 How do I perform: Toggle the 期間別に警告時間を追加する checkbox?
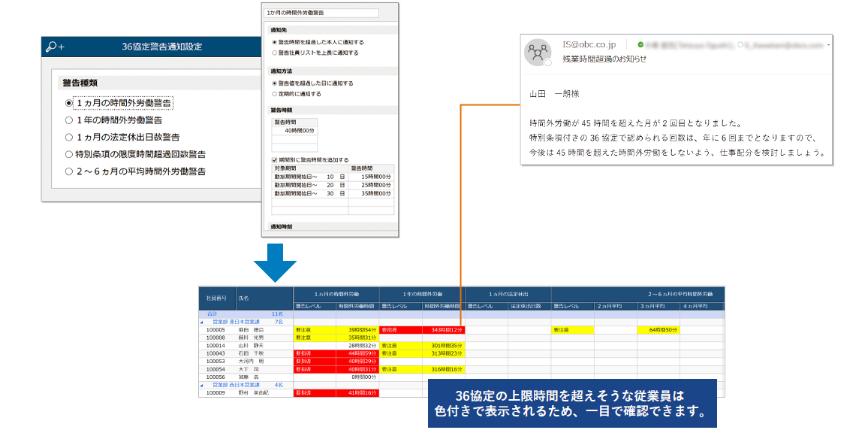(275, 160)
